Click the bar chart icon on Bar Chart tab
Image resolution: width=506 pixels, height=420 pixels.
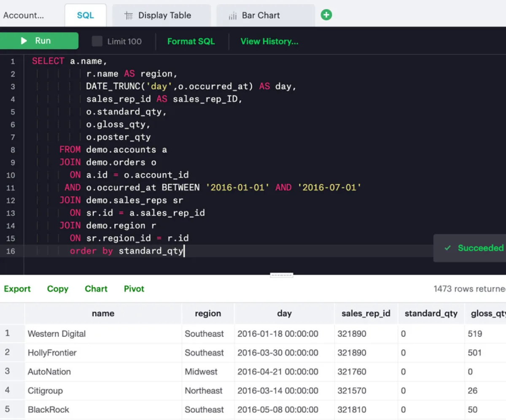(232, 16)
